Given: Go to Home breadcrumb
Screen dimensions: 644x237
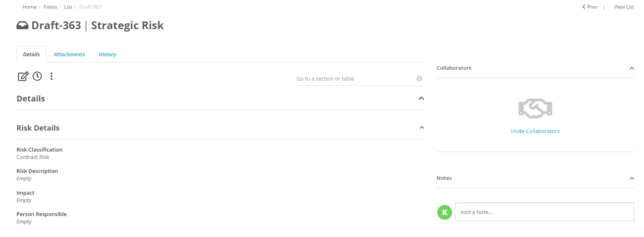Looking at the screenshot, I should tap(30, 7).
